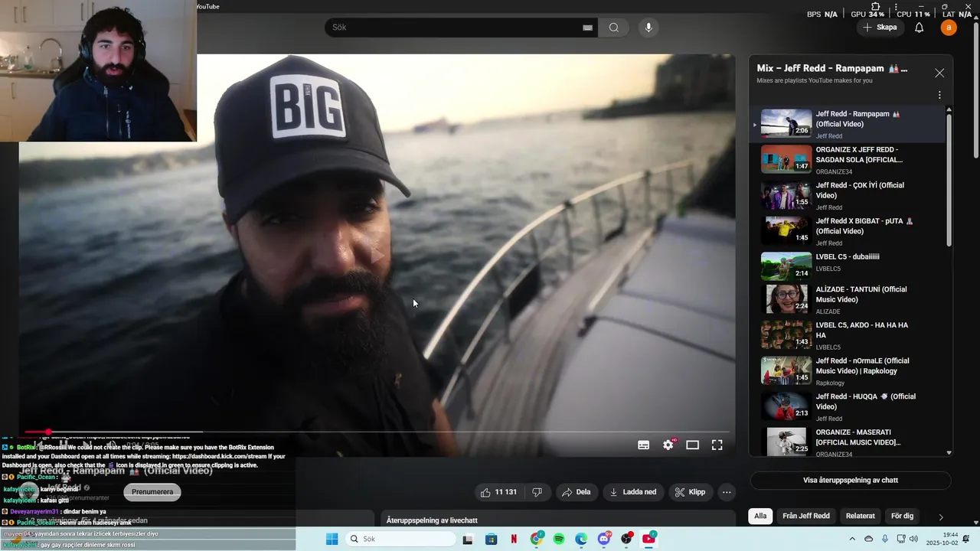This screenshot has height=551, width=980.
Task: Click the Skapa create button
Action: tap(880, 28)
